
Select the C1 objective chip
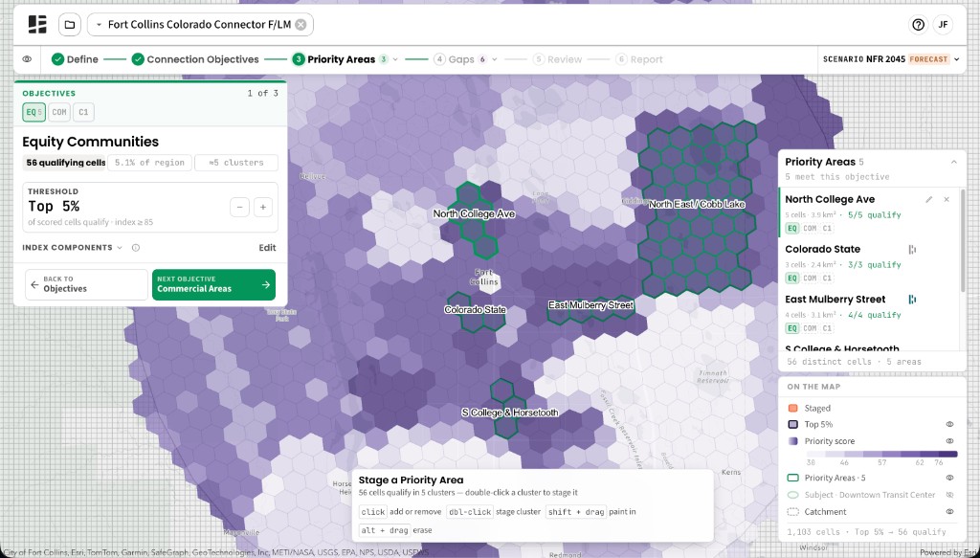(x=83, y=113)
